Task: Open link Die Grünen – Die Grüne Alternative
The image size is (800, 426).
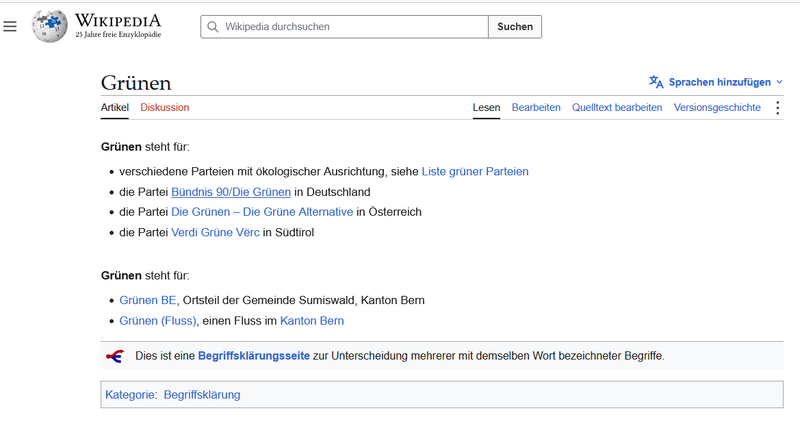Action: (262, 212)
